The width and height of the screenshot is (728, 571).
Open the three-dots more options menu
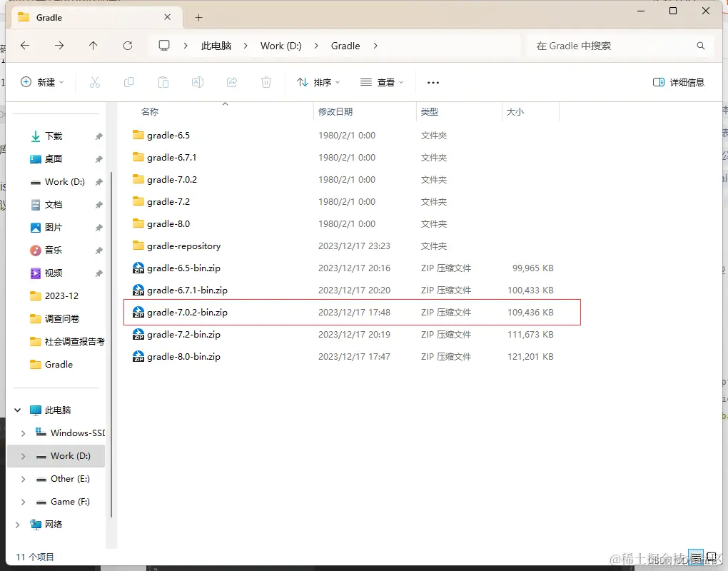click(x=433, y=83)
